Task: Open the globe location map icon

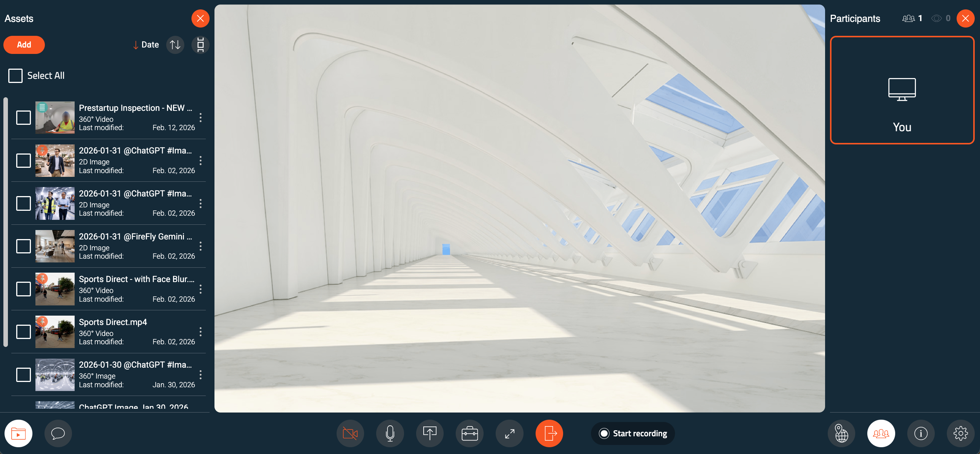Action: [841, 433]
